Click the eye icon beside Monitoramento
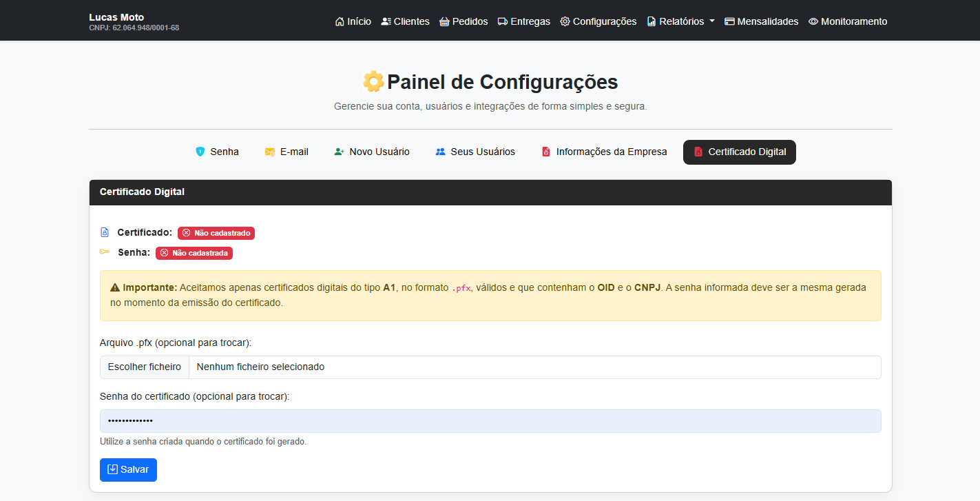The width and height of the screenshot is (980, 501). coord(813,21)
